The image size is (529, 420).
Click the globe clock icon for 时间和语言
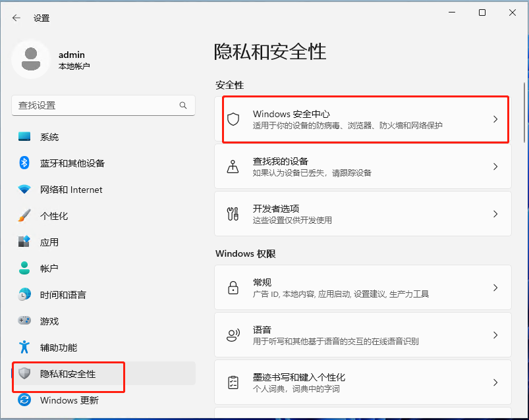[x=24, y=294]
